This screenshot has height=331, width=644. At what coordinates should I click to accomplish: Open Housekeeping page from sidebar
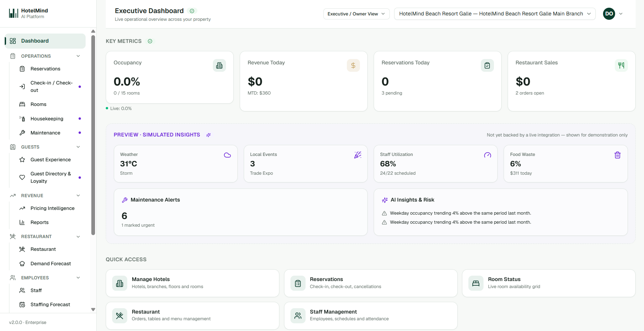48,119
